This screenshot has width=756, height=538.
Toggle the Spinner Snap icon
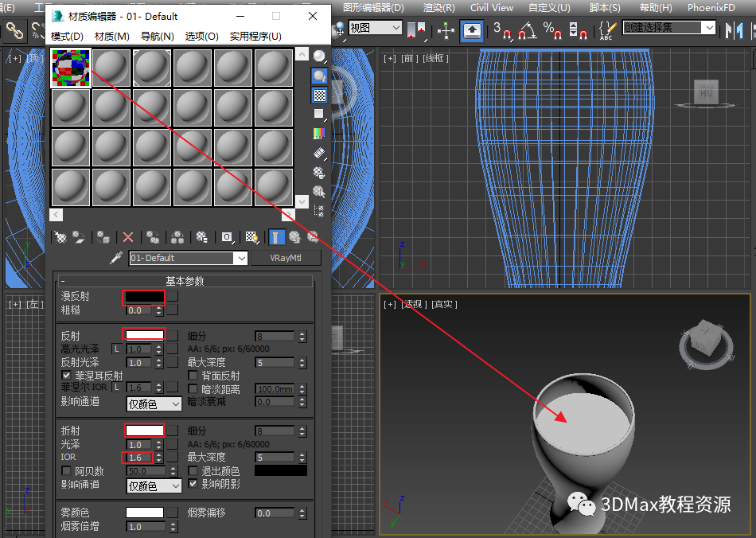click(577, 30)
